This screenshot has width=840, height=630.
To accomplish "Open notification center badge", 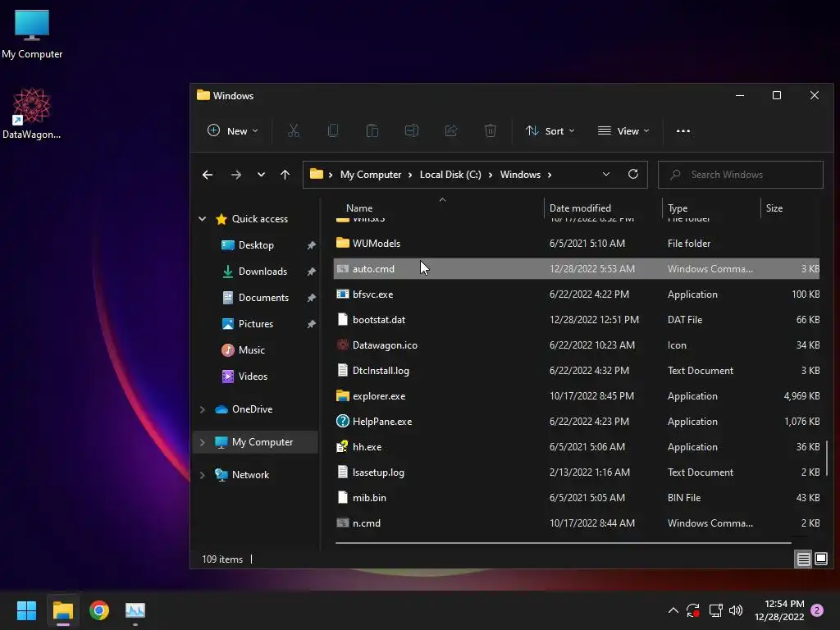I will [817, 610].
